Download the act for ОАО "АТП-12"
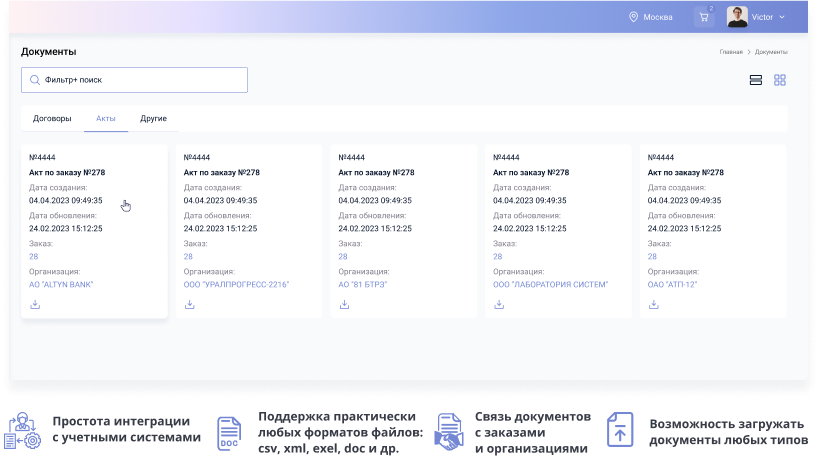 (653, 304)
